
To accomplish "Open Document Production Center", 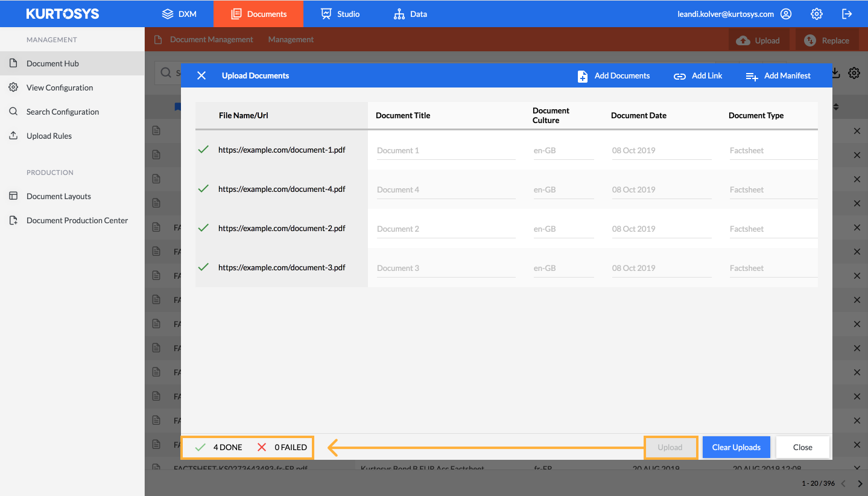I will [x=72, y=220].
